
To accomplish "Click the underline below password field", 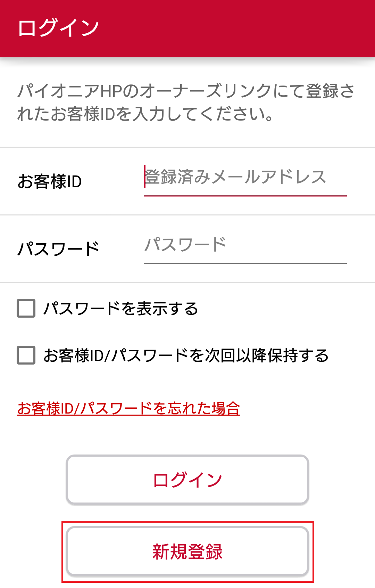I will pyautogui.click(x=245, y=263).
